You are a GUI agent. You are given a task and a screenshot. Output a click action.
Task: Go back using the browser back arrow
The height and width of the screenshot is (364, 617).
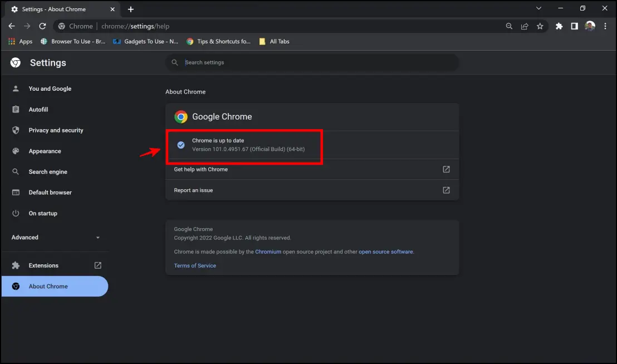[11, 26]
